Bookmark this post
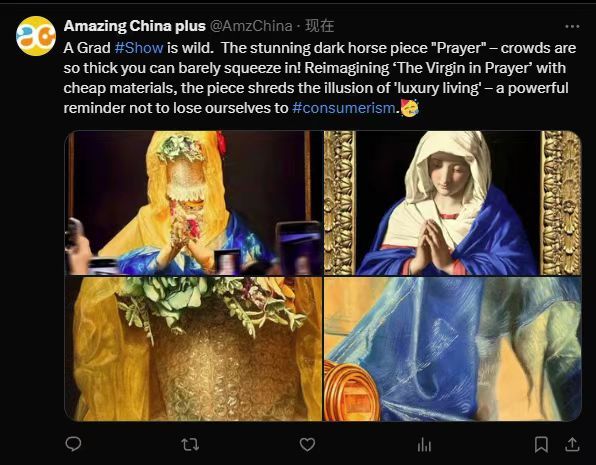Image resolution: width=596 pixels, height=465 pixels. pos(541,444)
